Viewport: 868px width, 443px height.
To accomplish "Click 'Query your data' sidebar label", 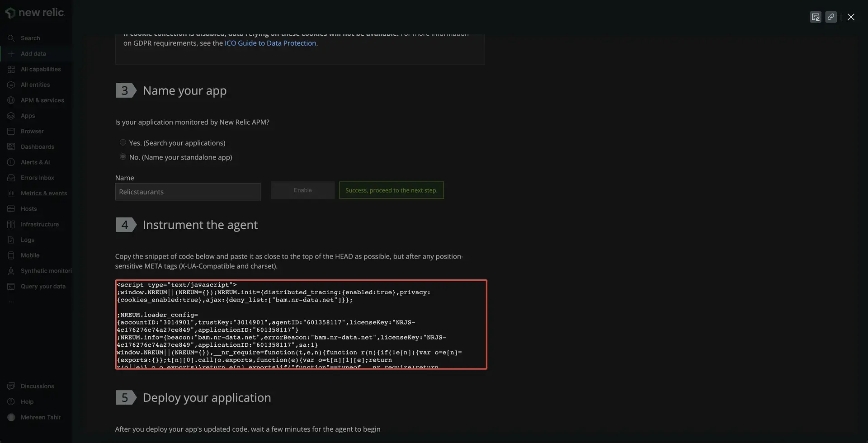I will [x=43, y=287].
